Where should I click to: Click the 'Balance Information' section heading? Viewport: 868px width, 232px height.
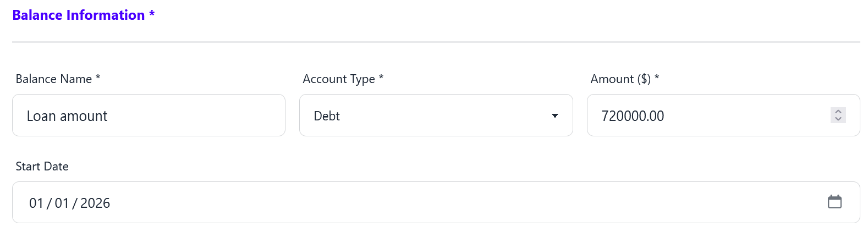pos(79,15)
